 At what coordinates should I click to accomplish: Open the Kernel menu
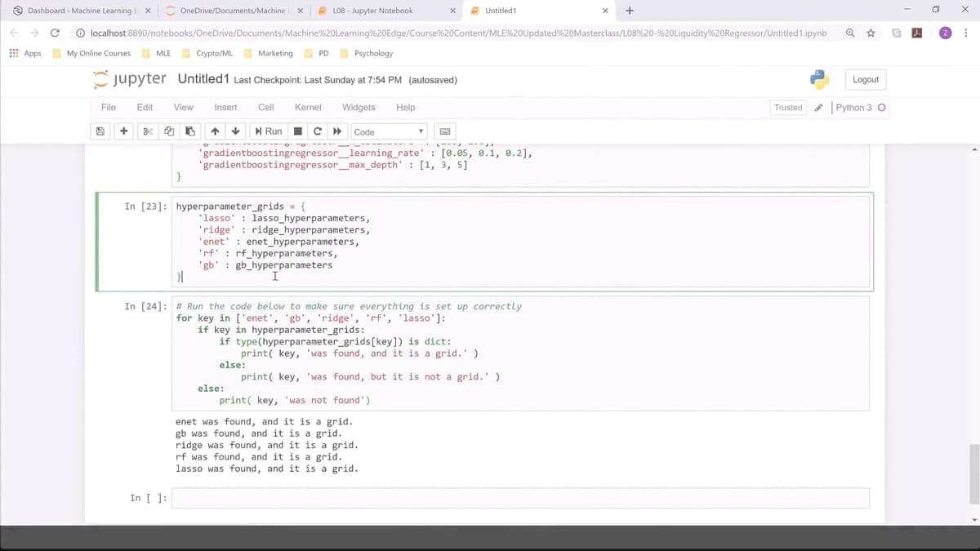[x=308, y=107]
